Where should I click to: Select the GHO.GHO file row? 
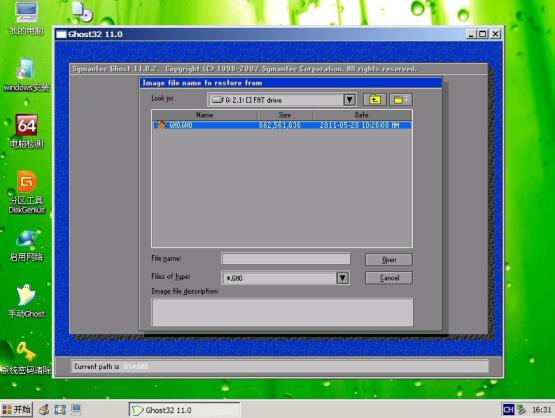282,125
